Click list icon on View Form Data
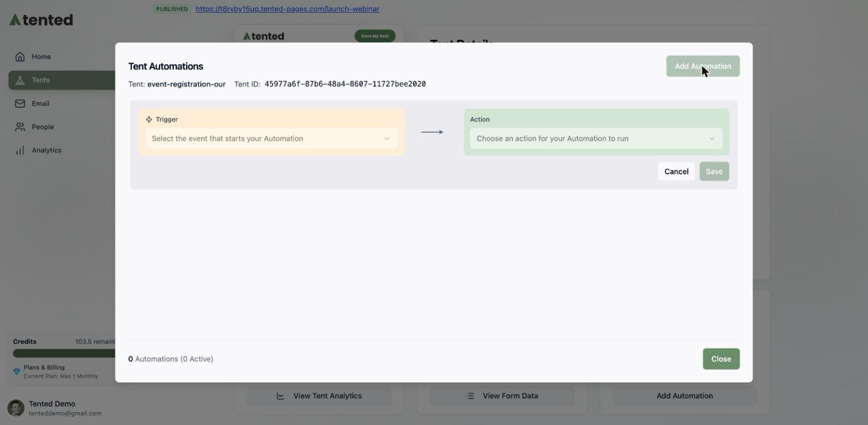 coord(470,396)
